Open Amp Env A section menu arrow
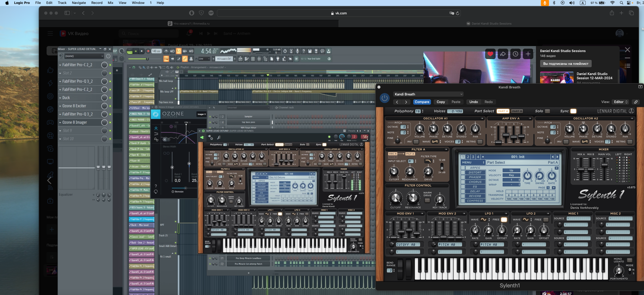Viewport: 644px width, 295px height. pos(530,118)
